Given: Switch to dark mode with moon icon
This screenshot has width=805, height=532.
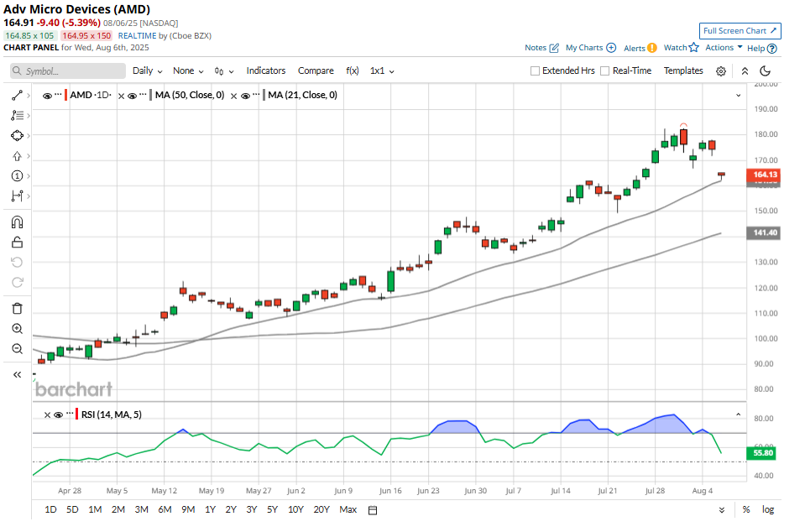Looking at the screenshot, I should click(x=765, y=70).
